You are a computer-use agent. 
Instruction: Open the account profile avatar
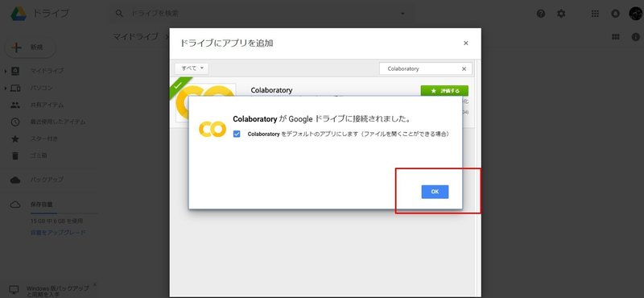click(635, 13)
